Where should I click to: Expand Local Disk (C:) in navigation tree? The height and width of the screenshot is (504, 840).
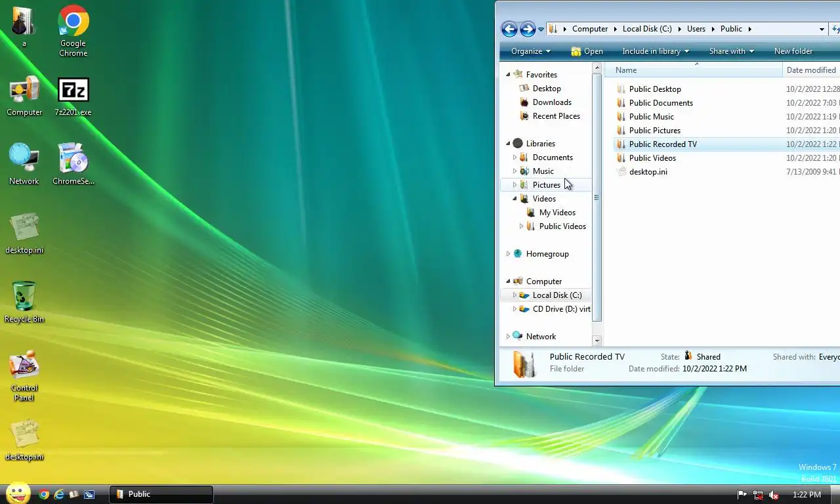click(x=514, y=295)
